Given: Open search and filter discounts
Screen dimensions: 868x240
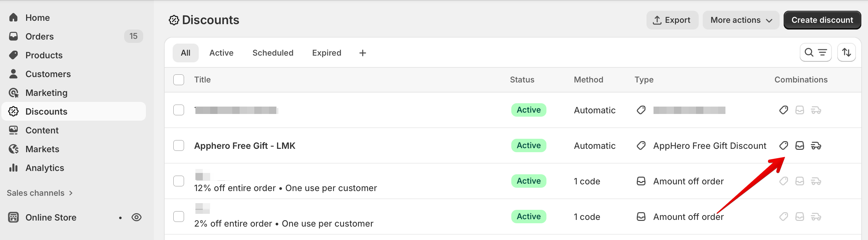Looking at the screenshot, I should click(815, 53).
